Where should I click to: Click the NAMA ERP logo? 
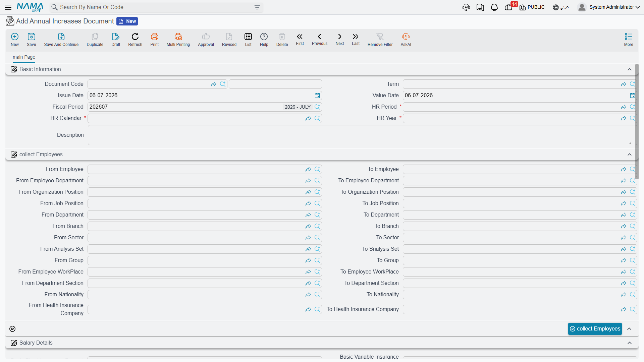pyautogui.click(x=30, y=7)
